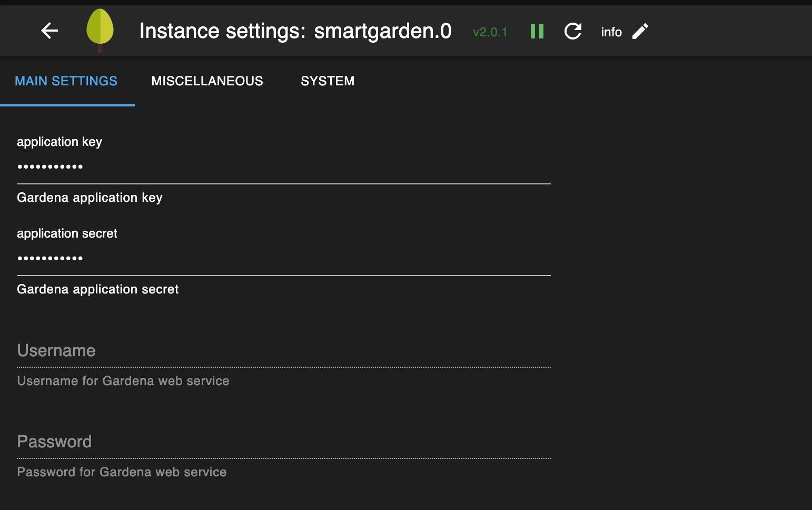This screenshot has height=510, width=812.
Task: Restart instance using the reload icon
Action: (573, 31)
